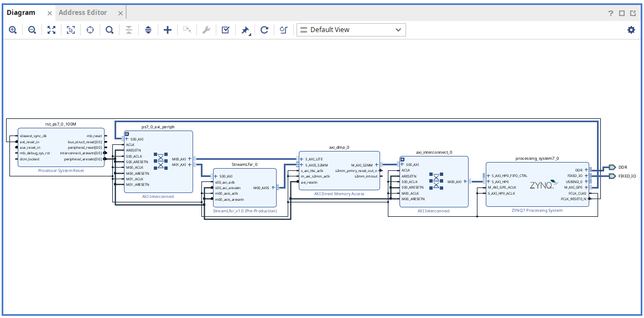This screenshot has width=644, height=318.
Task: Click the Fit Selection crosshair icon
Action: (x=90, y=30)
